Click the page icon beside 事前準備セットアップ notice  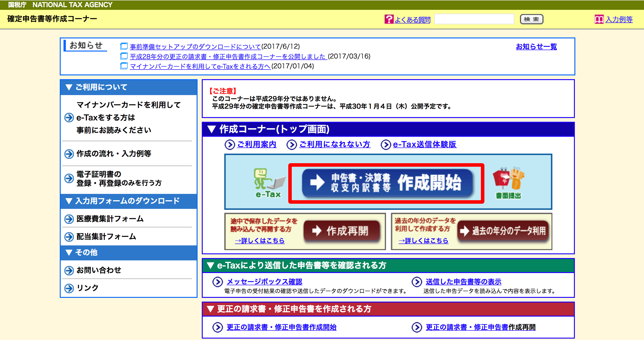[x=124, y=46]
